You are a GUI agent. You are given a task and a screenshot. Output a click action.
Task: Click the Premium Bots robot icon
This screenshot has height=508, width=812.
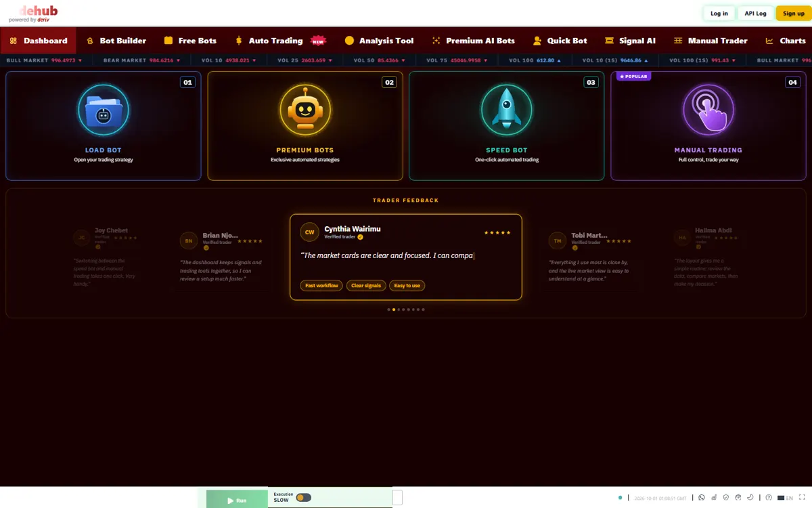coord(305,110)
